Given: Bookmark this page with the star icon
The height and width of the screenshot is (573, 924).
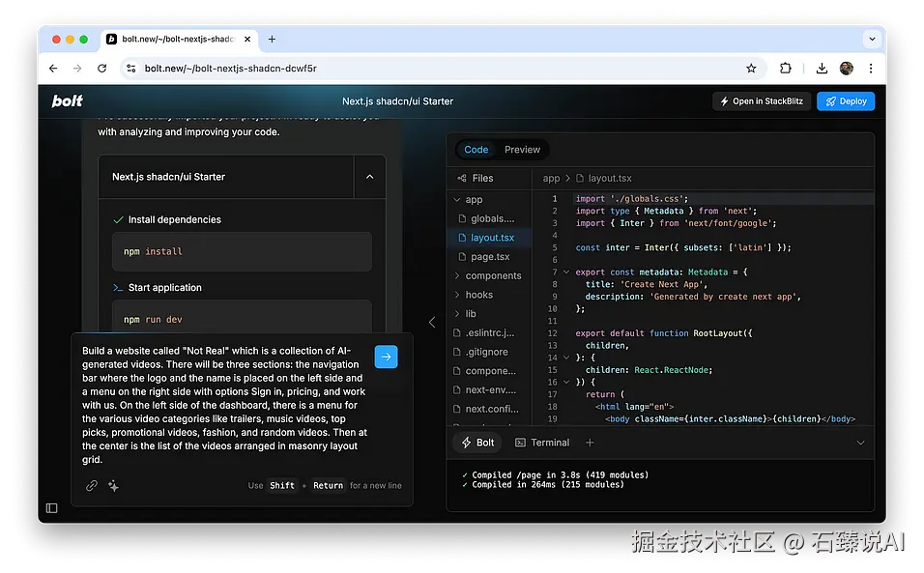Looking at the screenshot, I should (751, 69).
